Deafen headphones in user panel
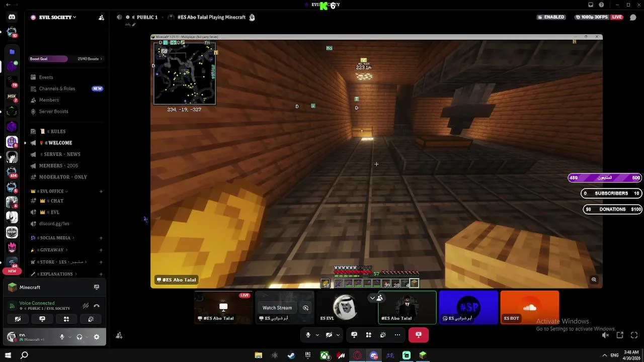This screenshot has height=362, width=644. tap(79, 337)
